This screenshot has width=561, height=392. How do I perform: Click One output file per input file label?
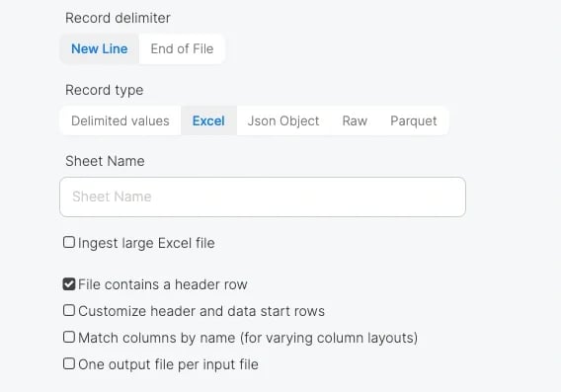coord(168,364)
